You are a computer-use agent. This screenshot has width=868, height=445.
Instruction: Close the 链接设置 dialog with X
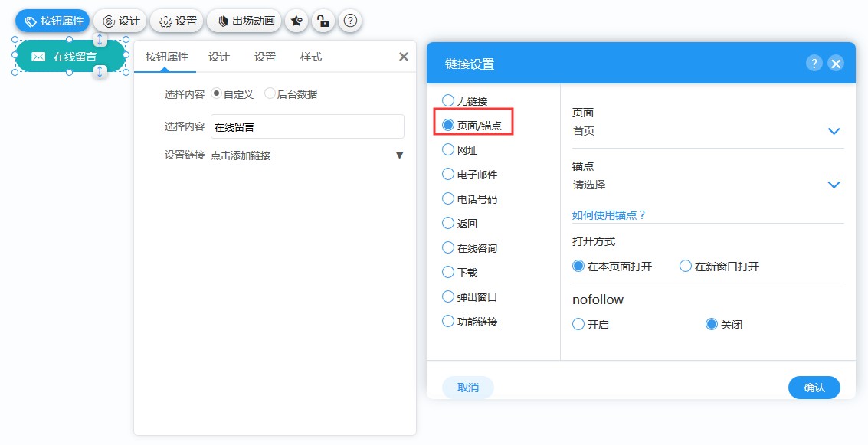[836, 63]
